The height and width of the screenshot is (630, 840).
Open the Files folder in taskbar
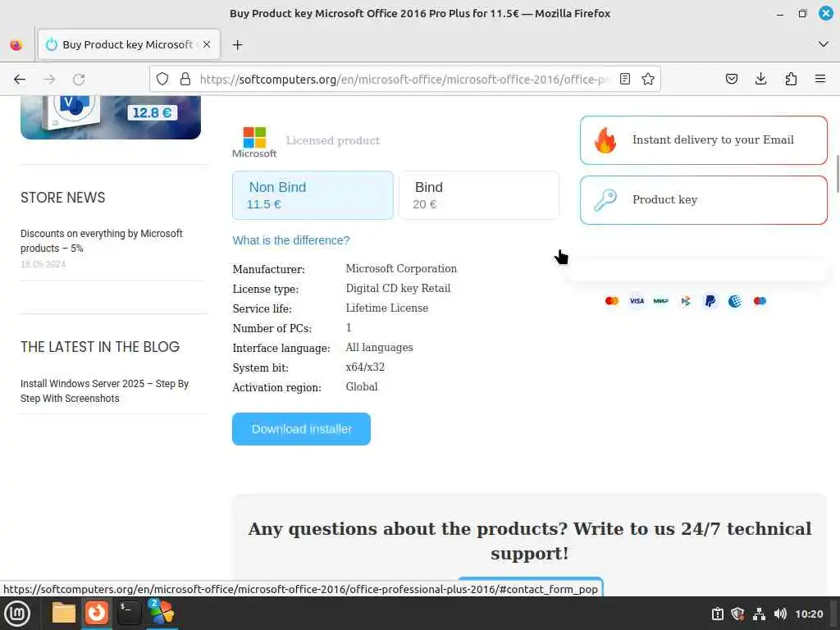[64, 614]
